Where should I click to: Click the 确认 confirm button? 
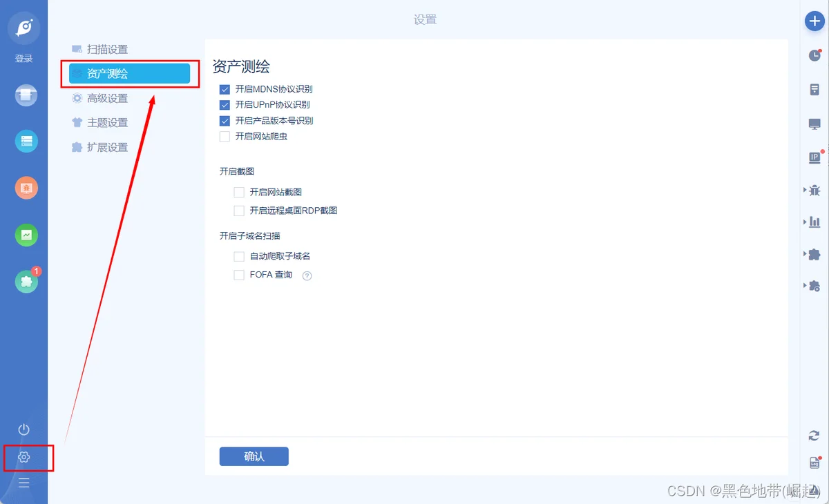[x=254, y=456]
